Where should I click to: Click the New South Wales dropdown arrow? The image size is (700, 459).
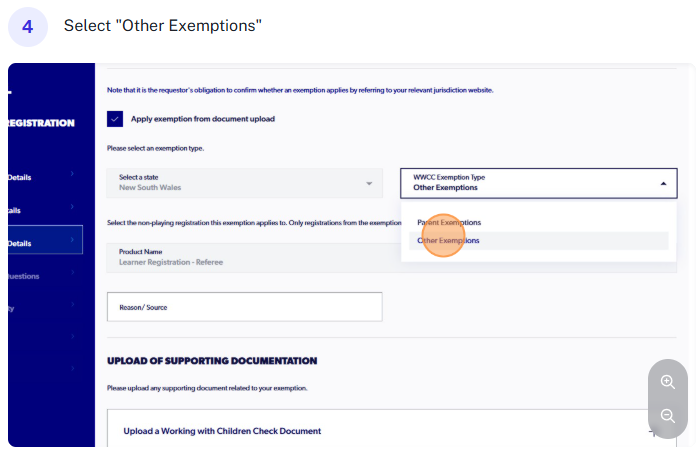pos(368,184)
